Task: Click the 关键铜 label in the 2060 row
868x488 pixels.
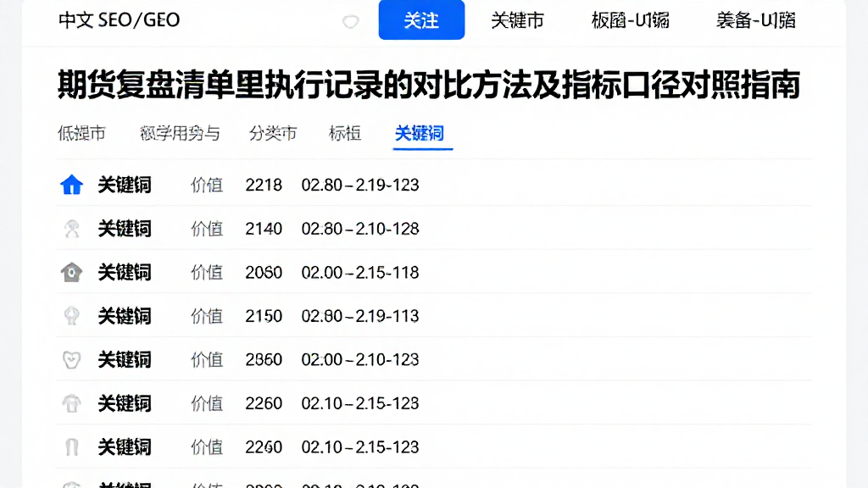Action: (x=125, y=272)
